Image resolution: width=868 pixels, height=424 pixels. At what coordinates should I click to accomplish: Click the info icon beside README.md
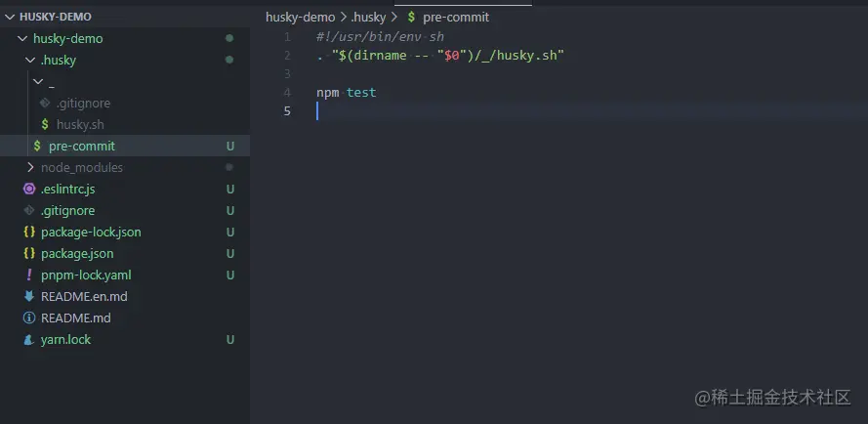click(x=29, y=318)
